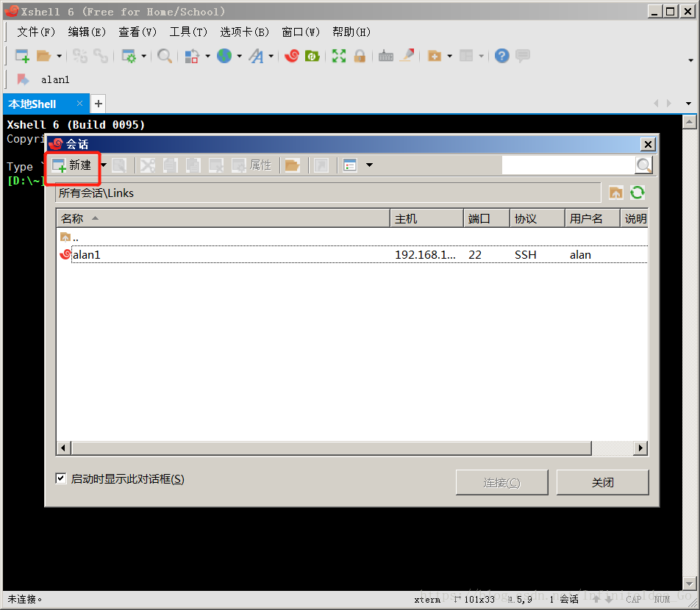The width and height of the screenshot is (700, 610).
Task: Sort sessions by 主机 column header
Action: point(426,218)
